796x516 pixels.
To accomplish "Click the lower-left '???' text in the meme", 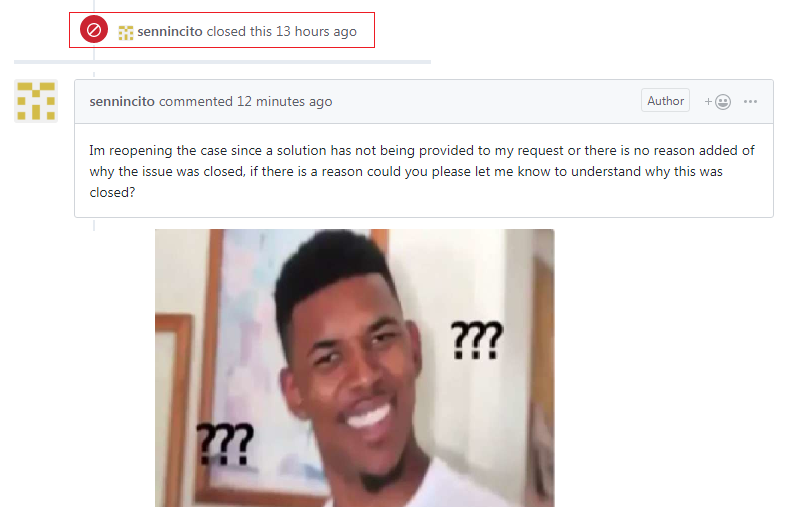I will [x=225, y=444].
